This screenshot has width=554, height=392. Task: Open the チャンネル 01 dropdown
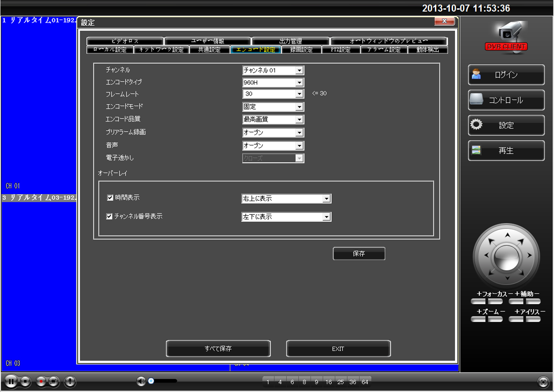coord(273,70)
